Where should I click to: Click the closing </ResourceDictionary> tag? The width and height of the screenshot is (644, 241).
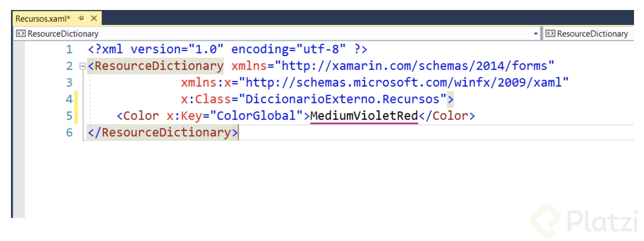pyautogui.click(x=163, y=132)
